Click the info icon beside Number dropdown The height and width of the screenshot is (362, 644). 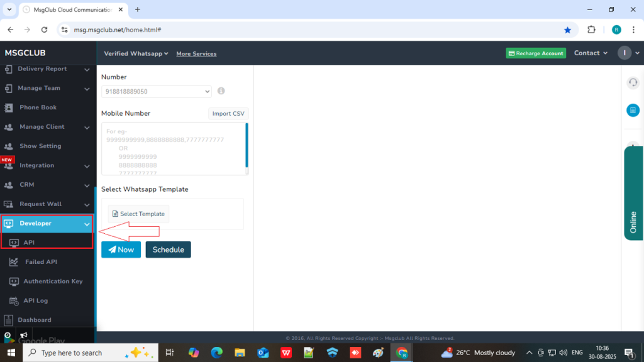pos(221,91)
